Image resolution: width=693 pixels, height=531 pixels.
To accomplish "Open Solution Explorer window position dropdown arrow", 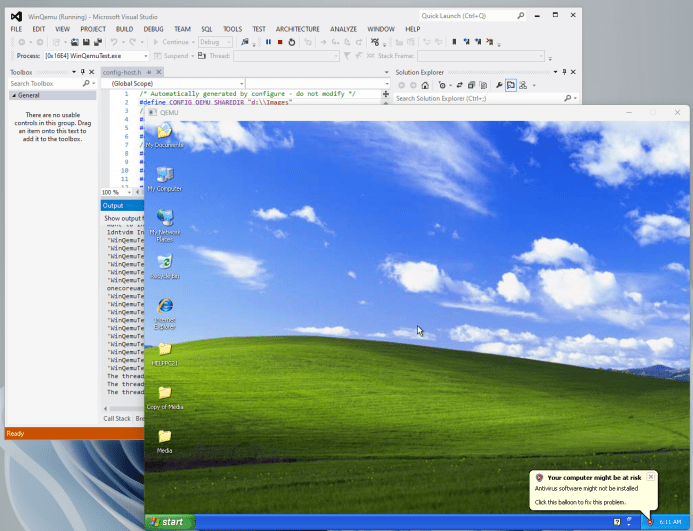I will (x=556, y=72).
